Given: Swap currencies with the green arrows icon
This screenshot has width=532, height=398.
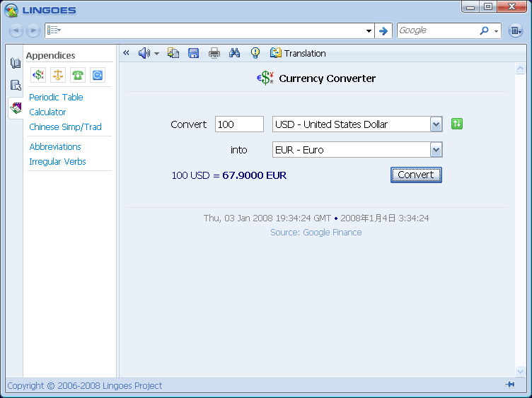Looking at the screenshot, I should (457, 124).
